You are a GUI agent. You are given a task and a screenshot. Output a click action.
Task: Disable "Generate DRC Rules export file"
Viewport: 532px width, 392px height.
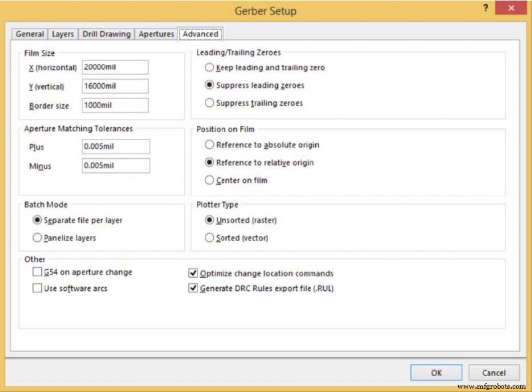click(x=193, y=288)
